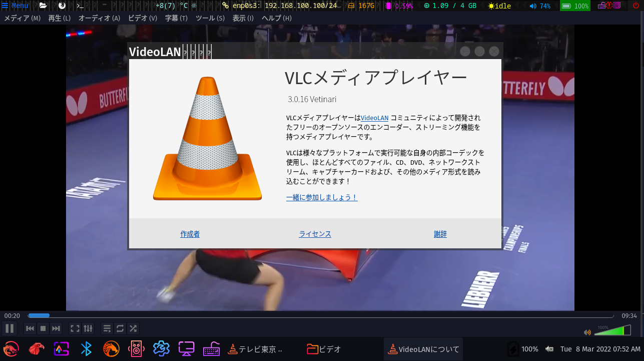Show the playlist panel
This screenshot has width=644, height=361.
tap(107, 329)
